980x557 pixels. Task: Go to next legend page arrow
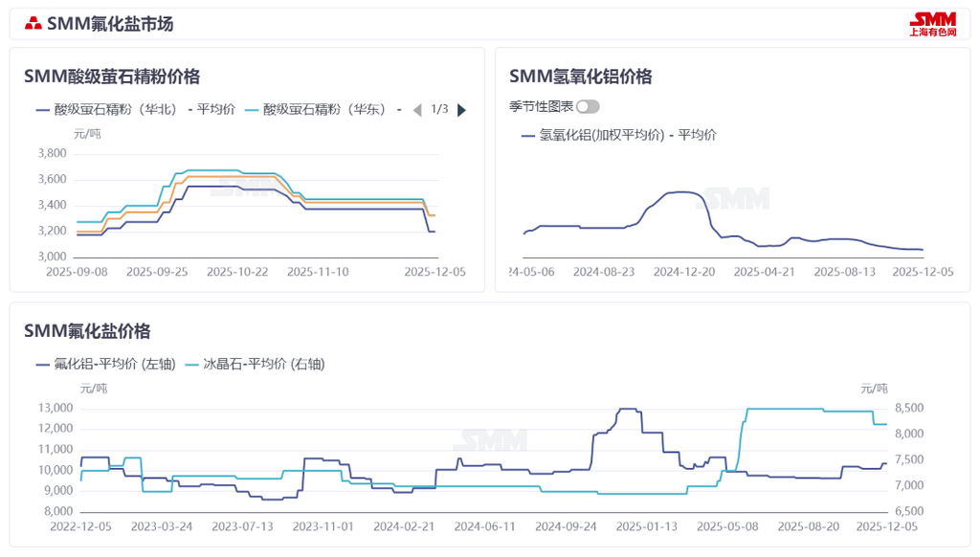tap(462, 110)
